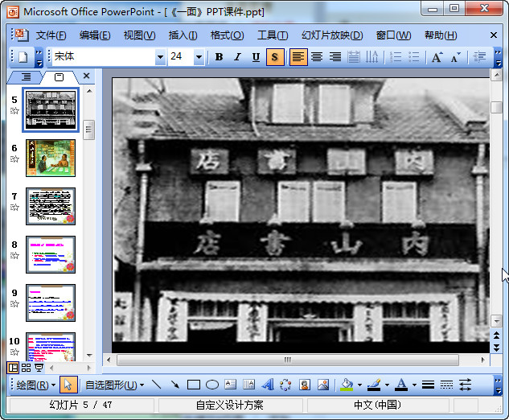Select slide 6 thumbnail
The image size is (509, 420).
[x=51, y=159]
